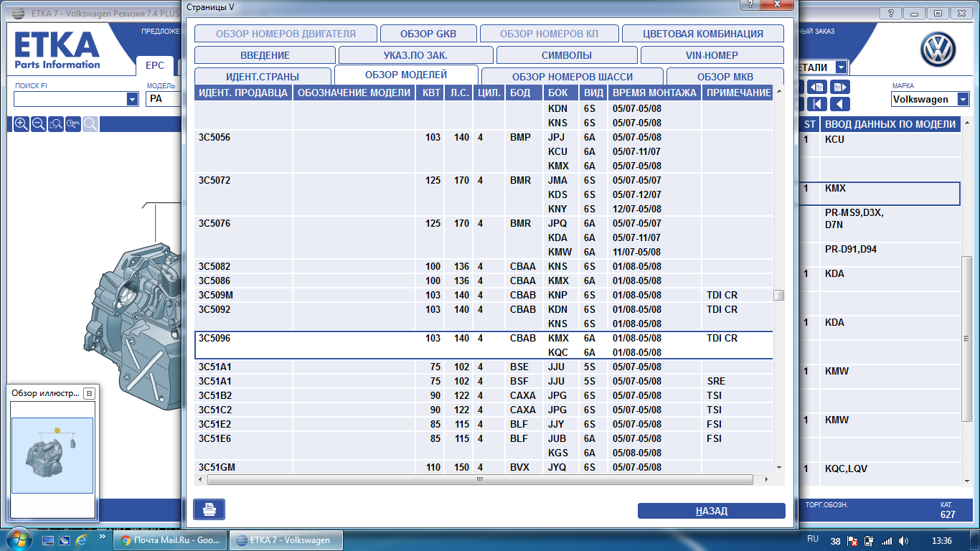
Task: Click the zoom out magnifier icon
Action: coord(39,124)
